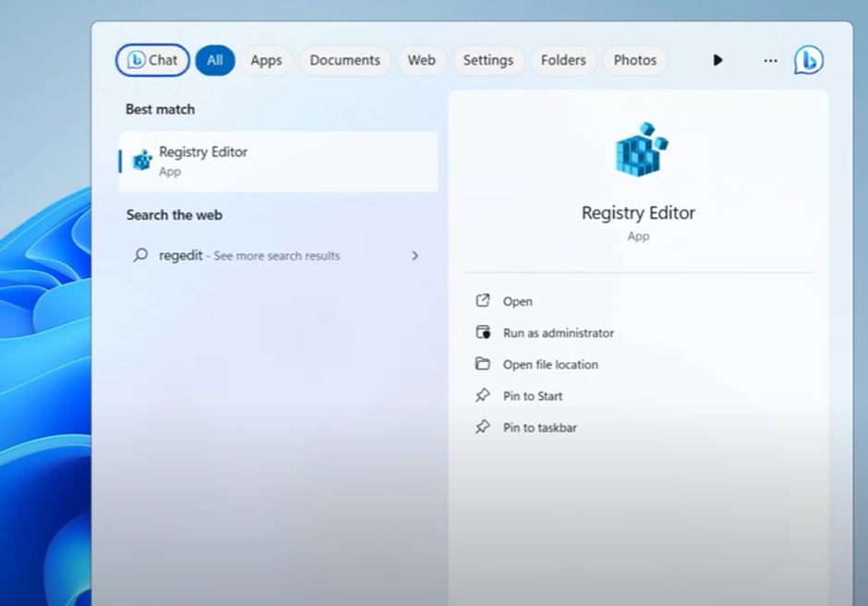This screenshot has height=606, width=868.
Task: Click the right arrow to show more filters
Action: coord(718,59)
